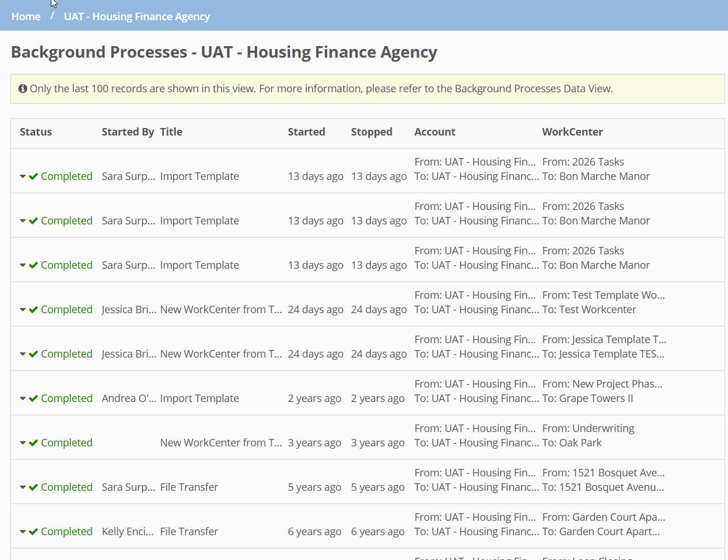The width and height of the screenshot is (728, 560).
Task: Click the info icon in the notice banner
Action: click(22, 88)
